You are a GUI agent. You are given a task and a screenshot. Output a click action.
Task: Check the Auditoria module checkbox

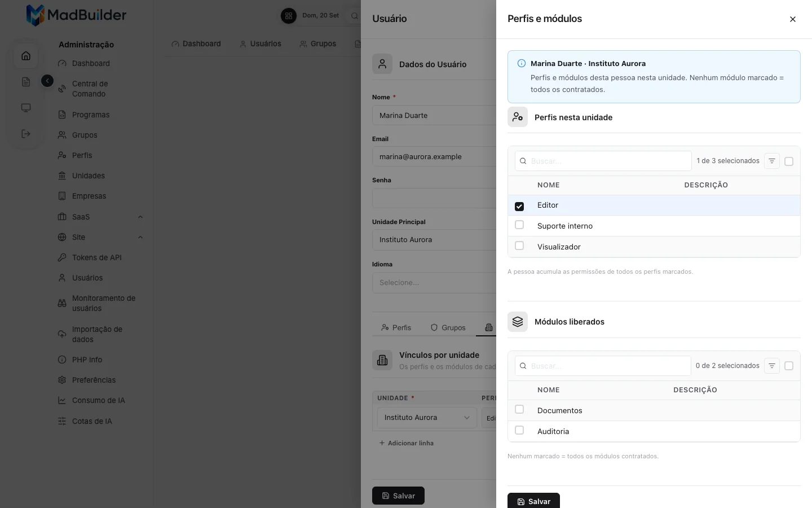(519, 431)
